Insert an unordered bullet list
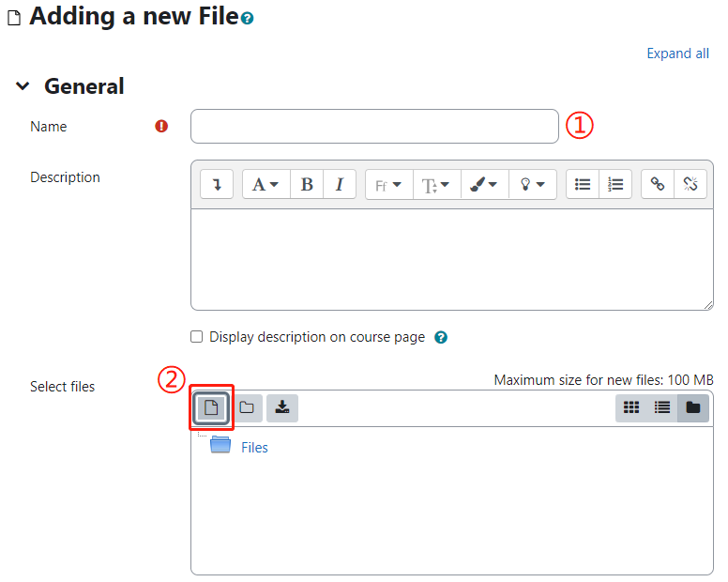Image resolution: width=728 pixels, height=582 pixels. 583,184
